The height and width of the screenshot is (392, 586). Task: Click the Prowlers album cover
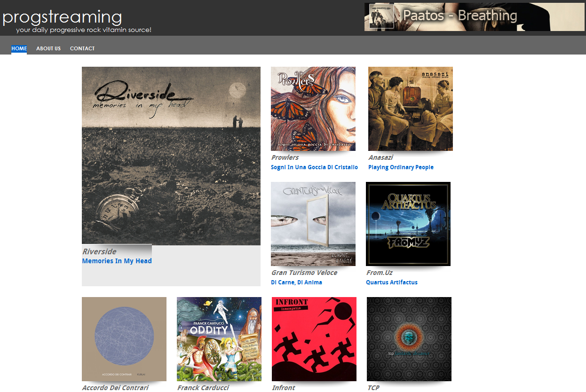tap(313, 109)
